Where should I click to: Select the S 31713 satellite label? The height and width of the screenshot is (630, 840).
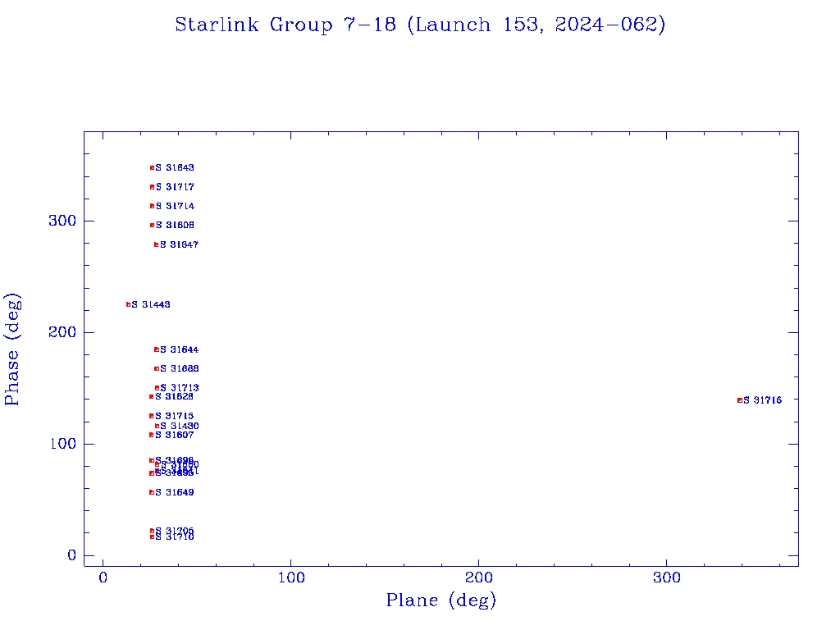[180, 388]
